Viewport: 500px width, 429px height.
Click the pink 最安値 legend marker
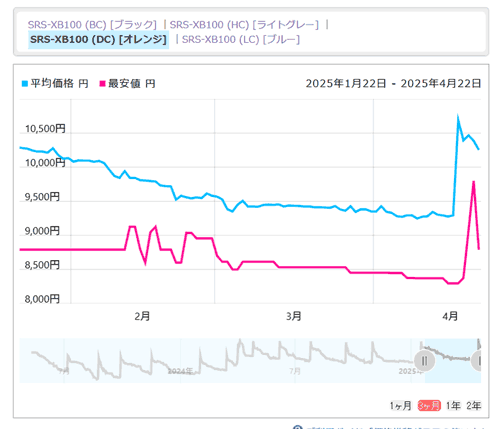pos(103,84)
